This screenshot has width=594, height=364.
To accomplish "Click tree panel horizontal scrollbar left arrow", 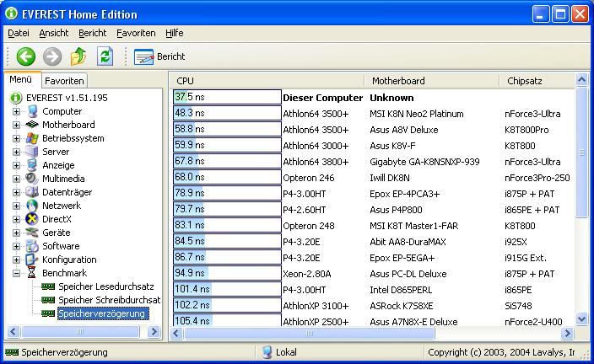I will click(13, 332).
